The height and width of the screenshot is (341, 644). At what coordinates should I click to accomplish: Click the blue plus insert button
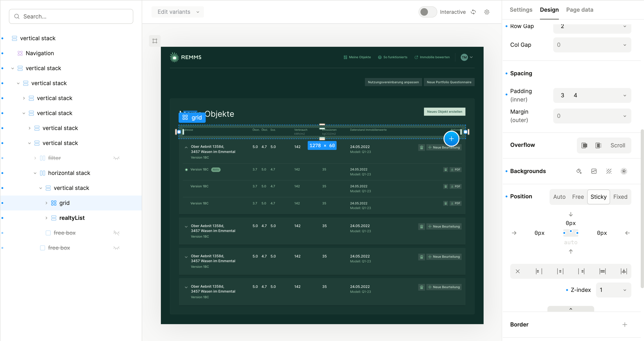coord(451,139)
